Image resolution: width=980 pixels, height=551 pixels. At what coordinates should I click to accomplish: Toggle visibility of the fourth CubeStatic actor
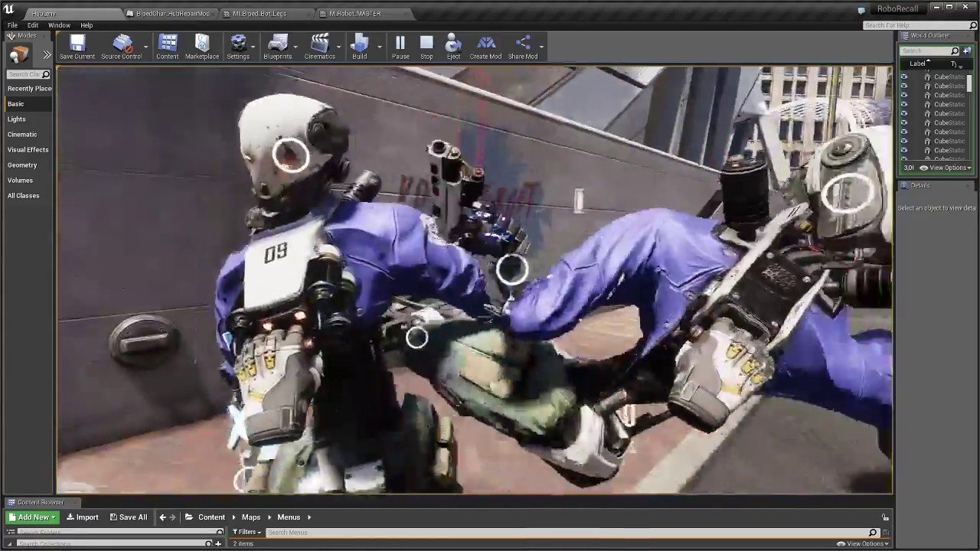pyautogui.click(x=904, y=104)
